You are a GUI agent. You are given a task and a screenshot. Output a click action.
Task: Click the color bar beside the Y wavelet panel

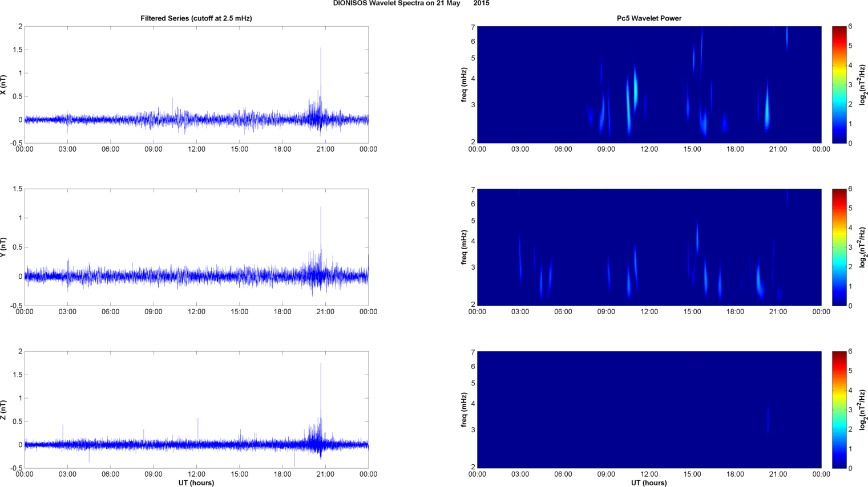[839, 247]
